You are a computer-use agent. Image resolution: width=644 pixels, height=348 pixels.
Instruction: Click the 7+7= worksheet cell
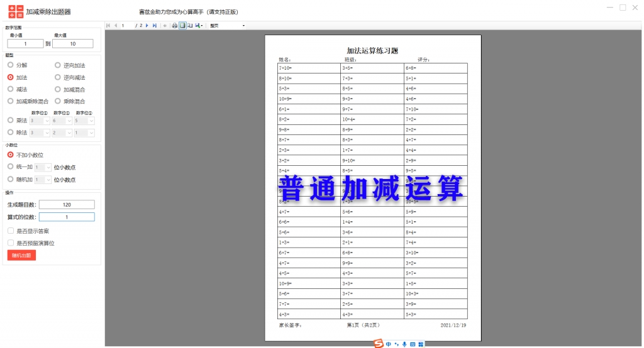pyautogui.click(x=309, y=304)
